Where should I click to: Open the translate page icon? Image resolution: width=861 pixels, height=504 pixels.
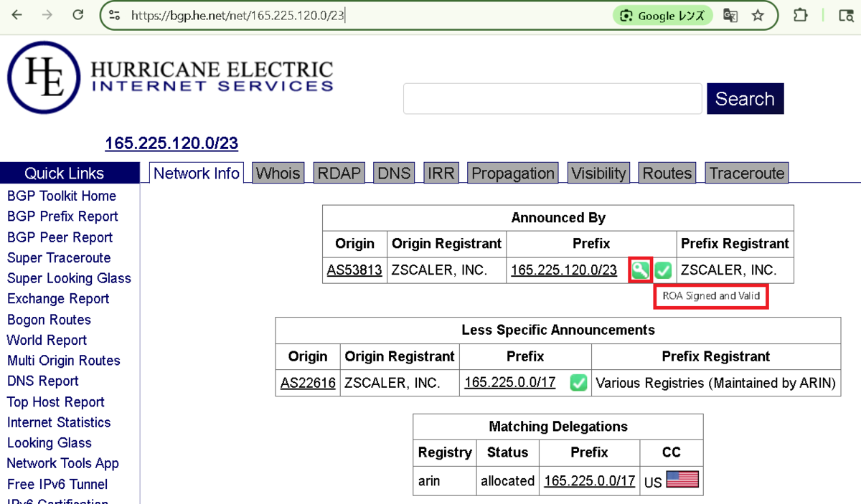[730, 16]
